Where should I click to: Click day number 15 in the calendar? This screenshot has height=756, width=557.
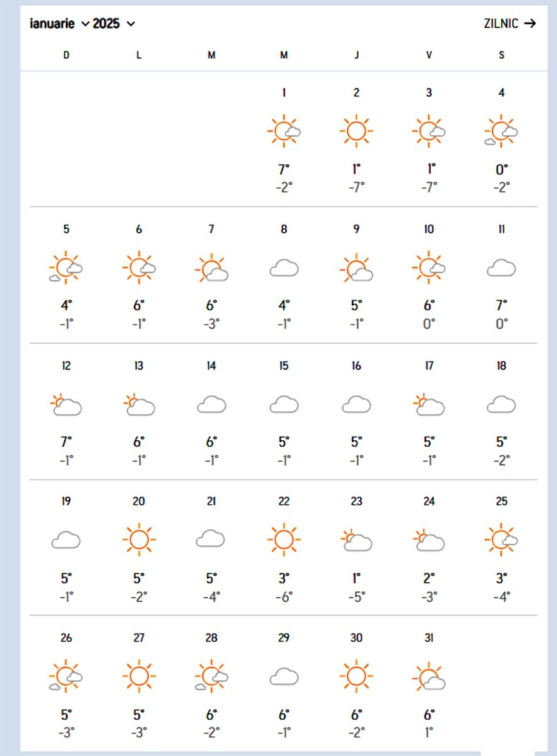284,365
